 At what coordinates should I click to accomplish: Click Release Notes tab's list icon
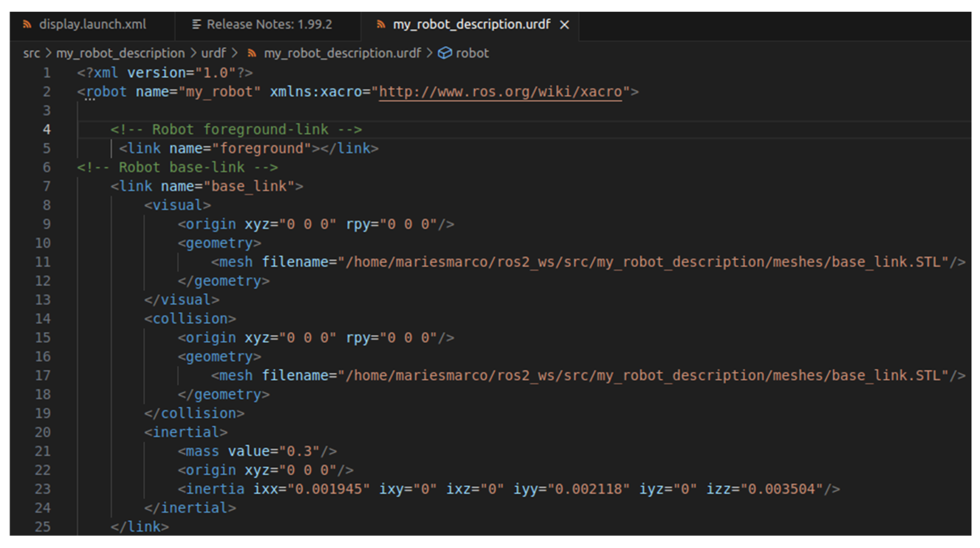pos(196,25)
